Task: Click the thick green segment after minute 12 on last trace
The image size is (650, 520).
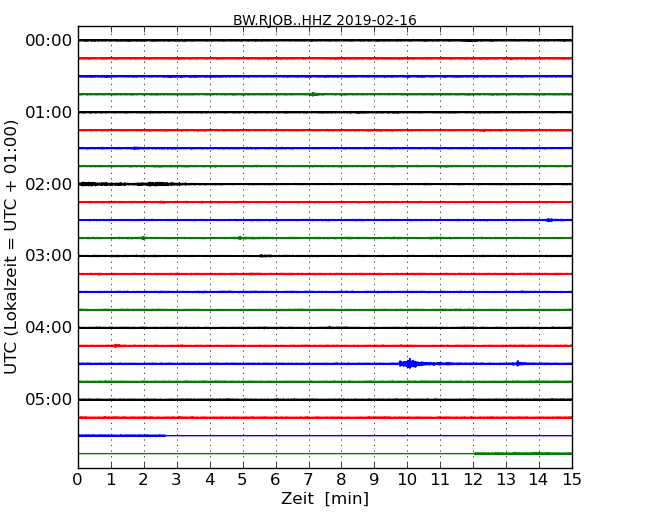Action: (523, 453)
